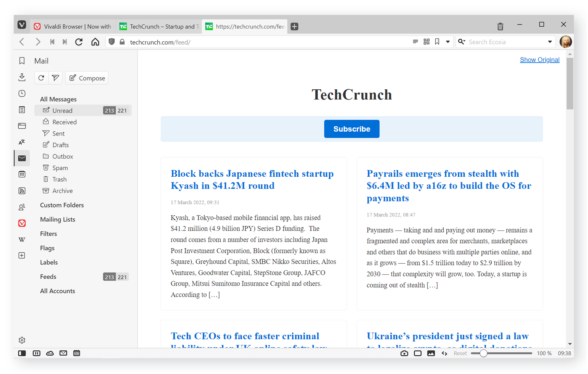
Task: Click the blue Subscribe button
Action: (x=351, y=129)
